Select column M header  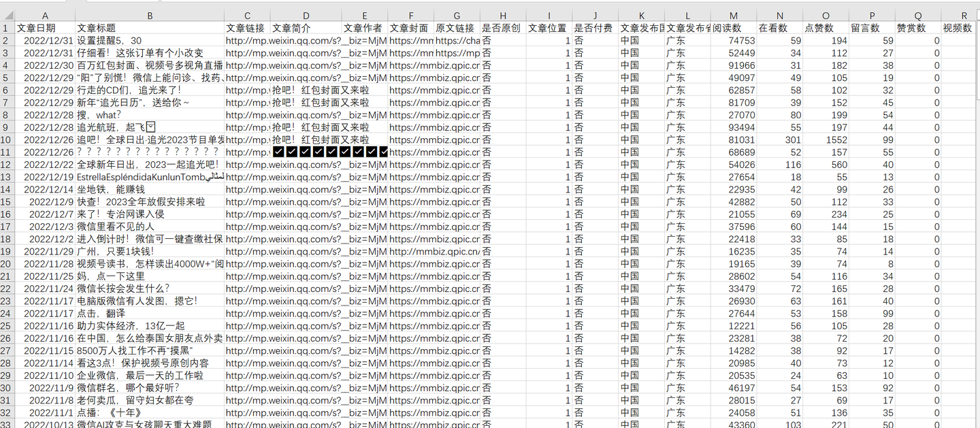coord(733,16)
